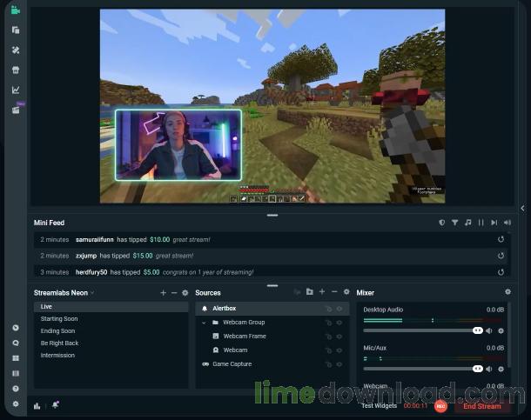This screenshot has width=531, height=420.
Task: Toggle visibility of Game Capture source
Action: click(x=339, y=364)
